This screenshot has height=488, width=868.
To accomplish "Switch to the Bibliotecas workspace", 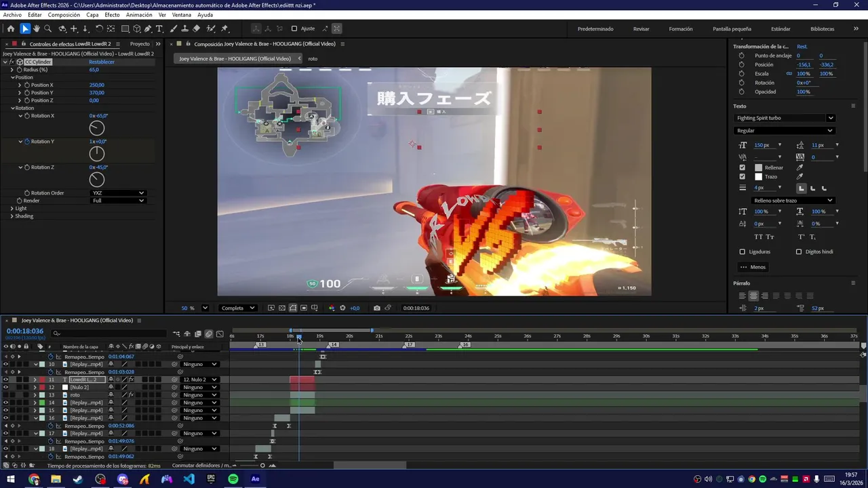I will coord(822,29).
